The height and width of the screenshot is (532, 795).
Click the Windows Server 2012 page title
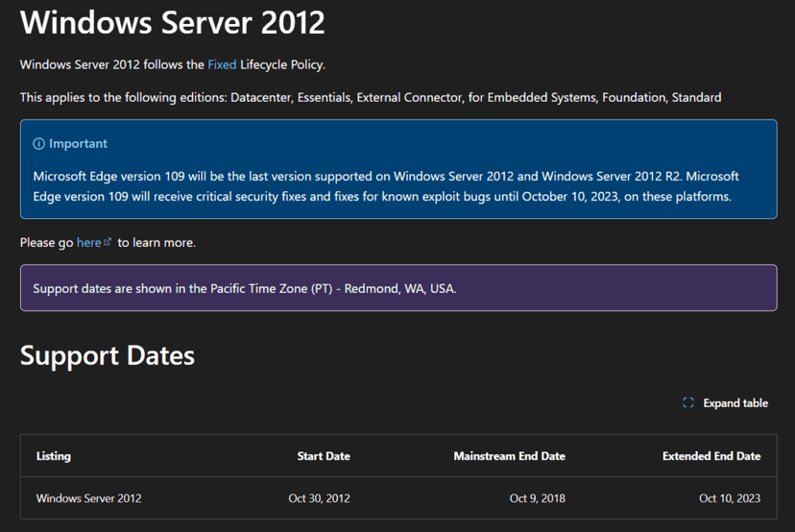coord(173,22)
